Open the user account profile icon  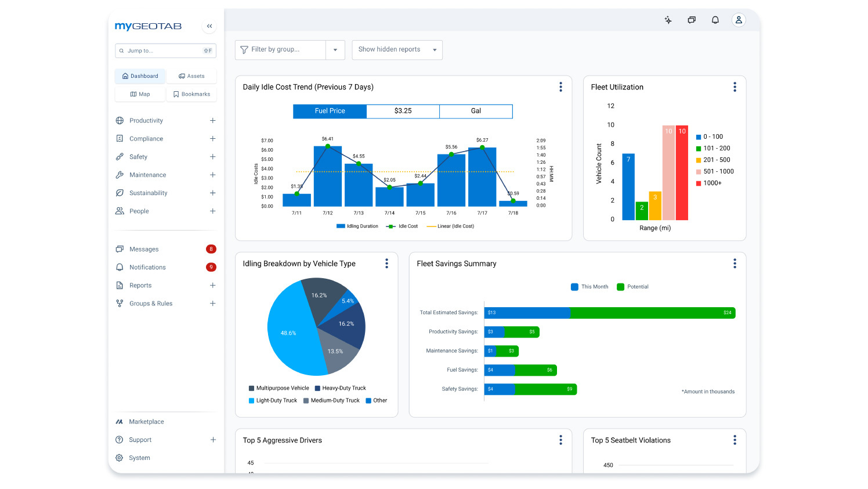coord(739,19)
